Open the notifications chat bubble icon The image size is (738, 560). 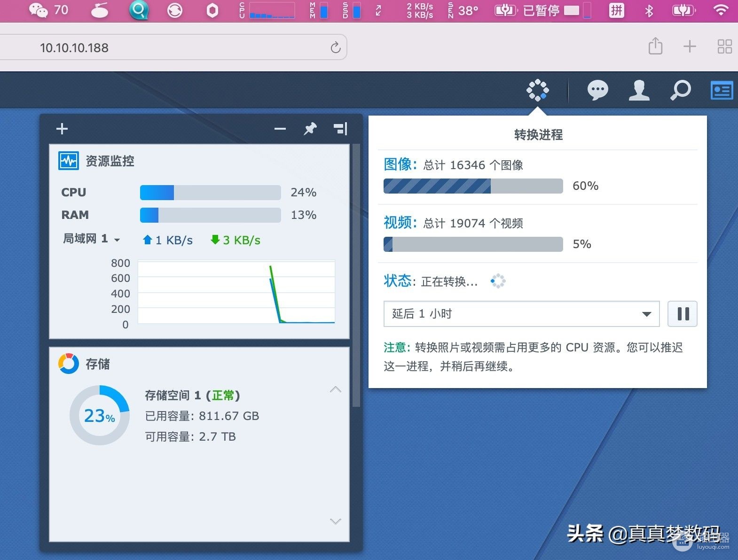(x=597, y=90)
